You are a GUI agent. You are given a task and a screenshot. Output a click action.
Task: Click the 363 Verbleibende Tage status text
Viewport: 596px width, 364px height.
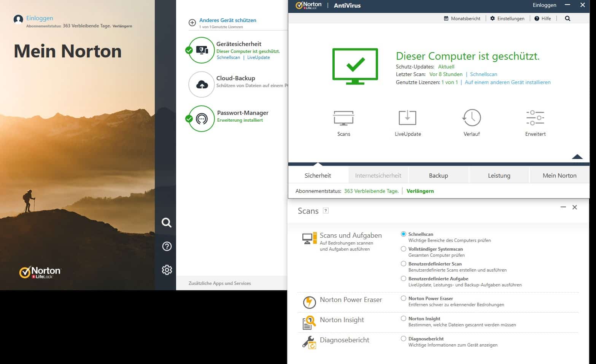[371, 191]
